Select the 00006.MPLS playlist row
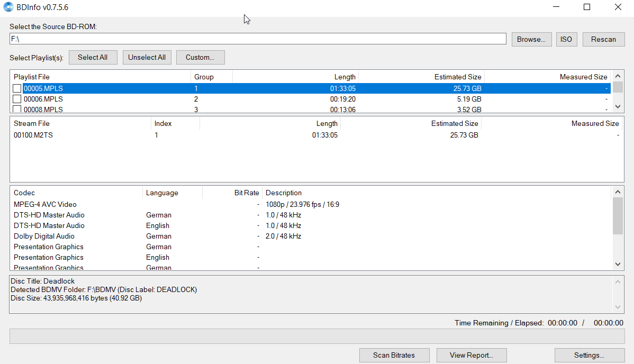This screenshot has height=364, width=634. (x=310, y=99)
